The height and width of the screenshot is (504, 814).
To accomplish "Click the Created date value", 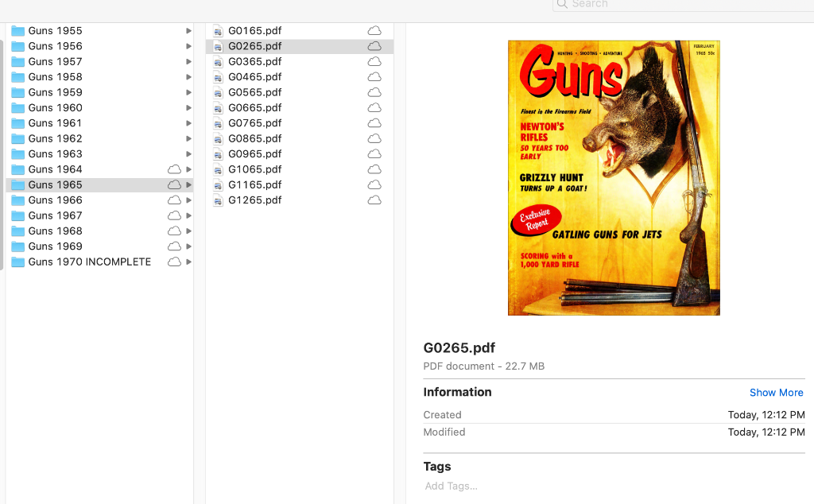I will tap(766, 415).
